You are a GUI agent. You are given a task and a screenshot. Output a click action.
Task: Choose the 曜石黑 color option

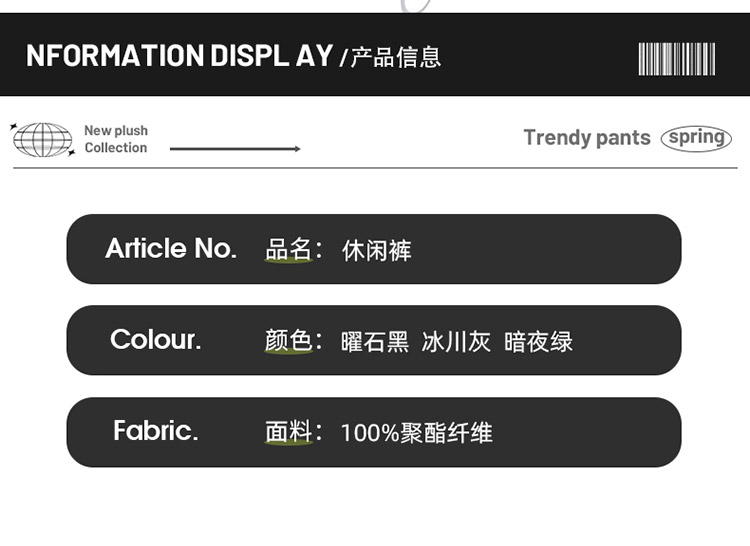[x=375, y=342]
